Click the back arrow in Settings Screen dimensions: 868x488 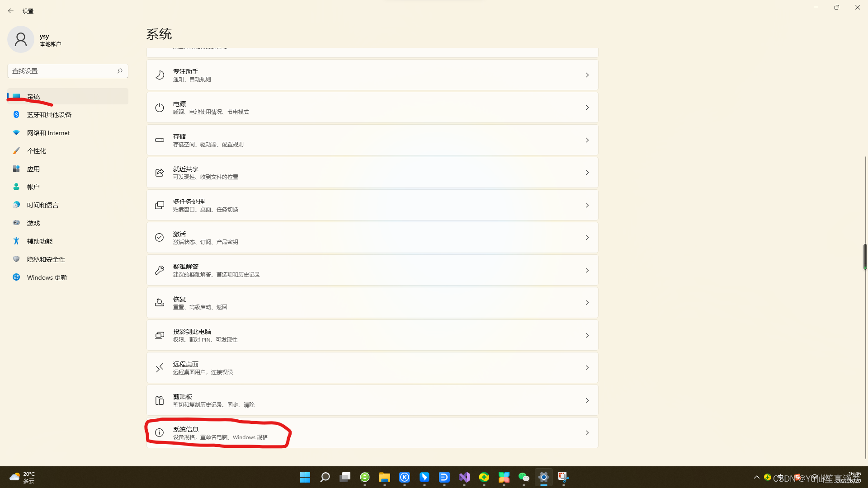coord(11,11)
